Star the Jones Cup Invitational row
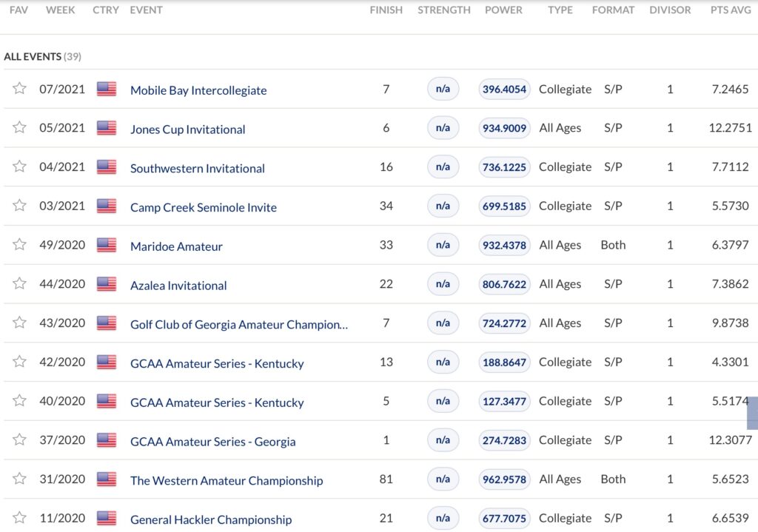This screenshot has width=758, height=532. coord(19,127)
